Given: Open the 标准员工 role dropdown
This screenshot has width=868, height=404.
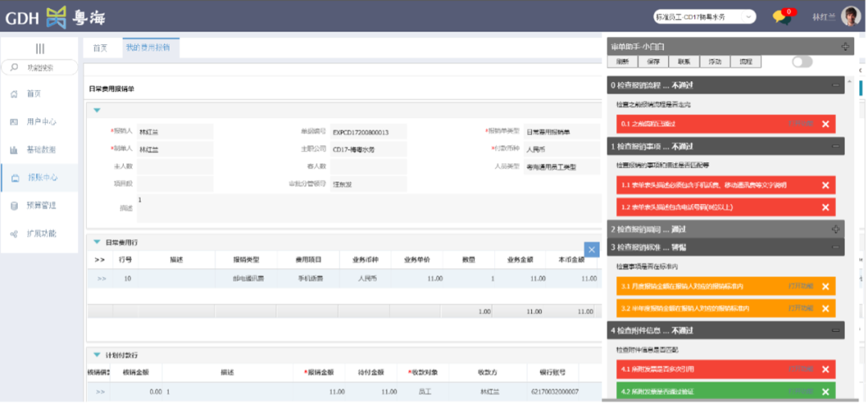Looking at the screenshot, I should [704, 16].
